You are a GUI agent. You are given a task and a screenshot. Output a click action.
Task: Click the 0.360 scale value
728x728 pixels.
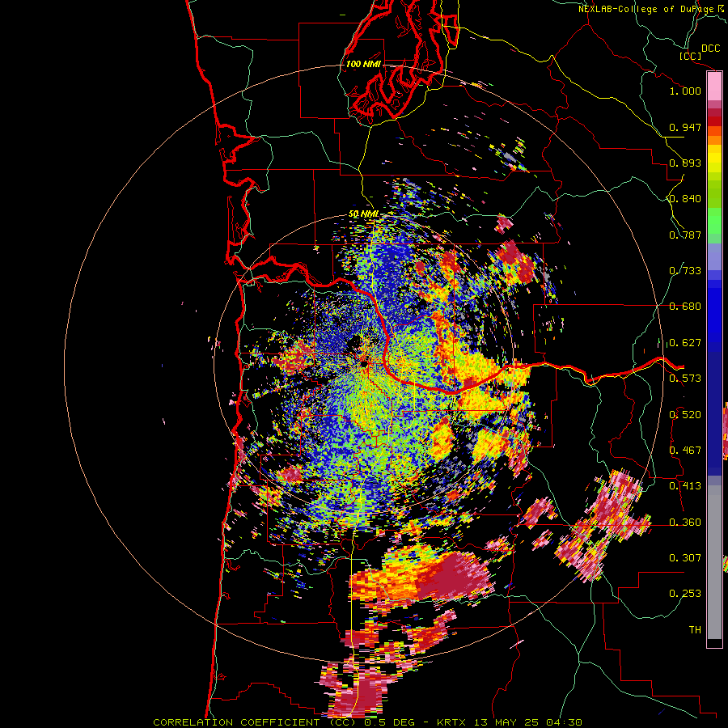[685, 523]
